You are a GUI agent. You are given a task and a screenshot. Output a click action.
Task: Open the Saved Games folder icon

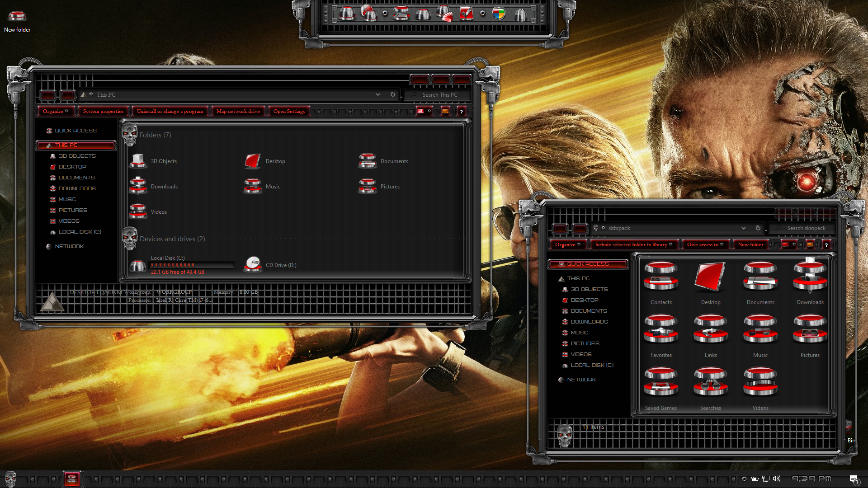pyautogui.click(x=661, y=389)
